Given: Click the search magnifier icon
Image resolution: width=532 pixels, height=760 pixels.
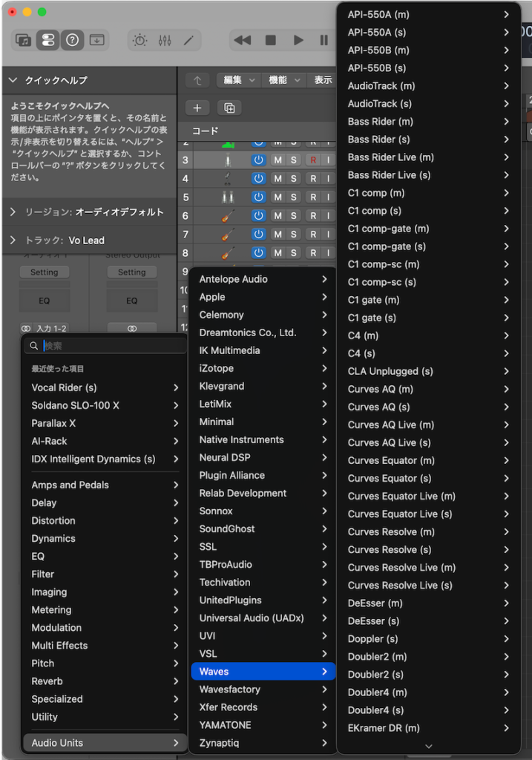Looking at the screenshot, I should 33,346.
